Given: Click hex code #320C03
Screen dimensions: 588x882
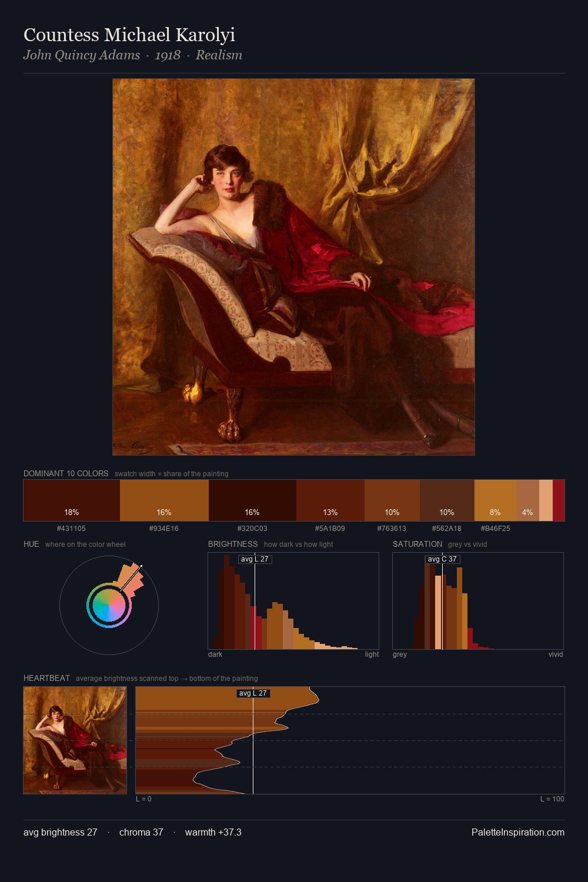Looking at the screenshot, I should pyautogui.click(x=252, y=529).
